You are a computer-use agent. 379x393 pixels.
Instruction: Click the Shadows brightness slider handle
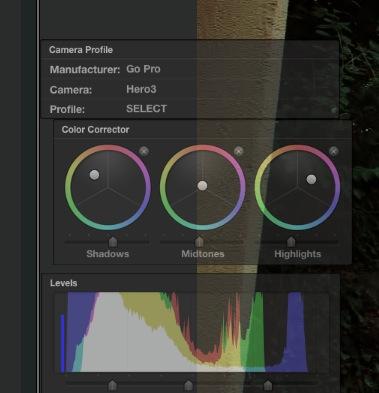coord(113,242)
